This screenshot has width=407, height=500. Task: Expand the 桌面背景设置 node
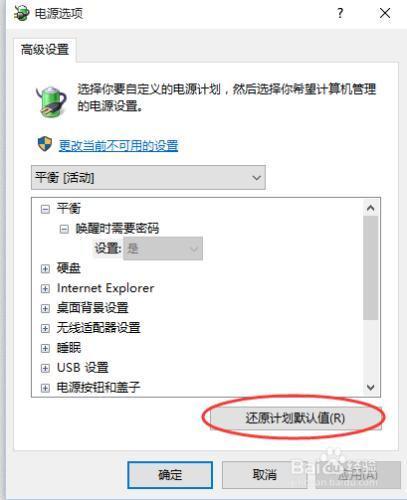45,308
